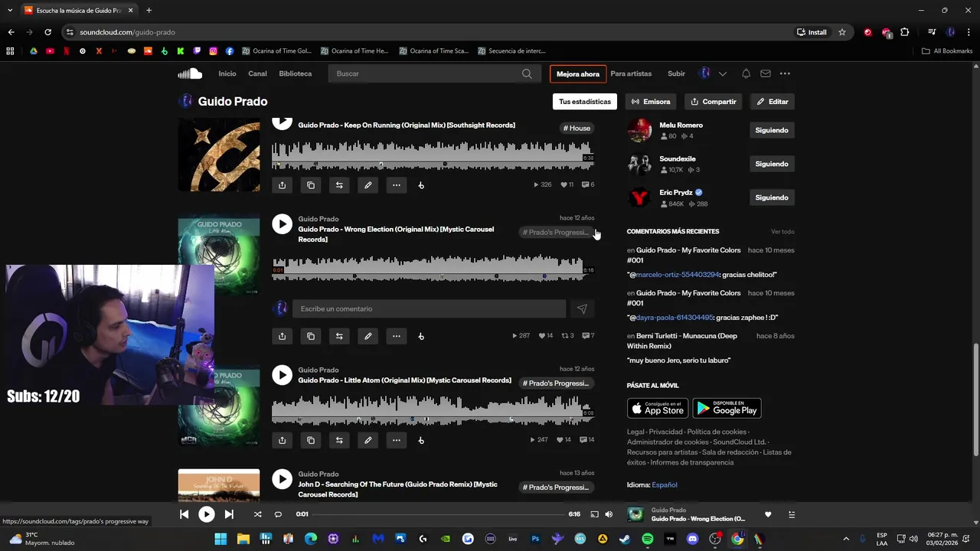The image size is (980, 551).
Task: Open more options for Wrong Election
Action: [396, 336]
